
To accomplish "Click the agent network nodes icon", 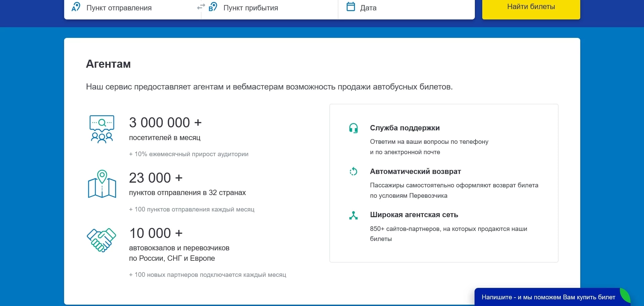I will 353,215.
